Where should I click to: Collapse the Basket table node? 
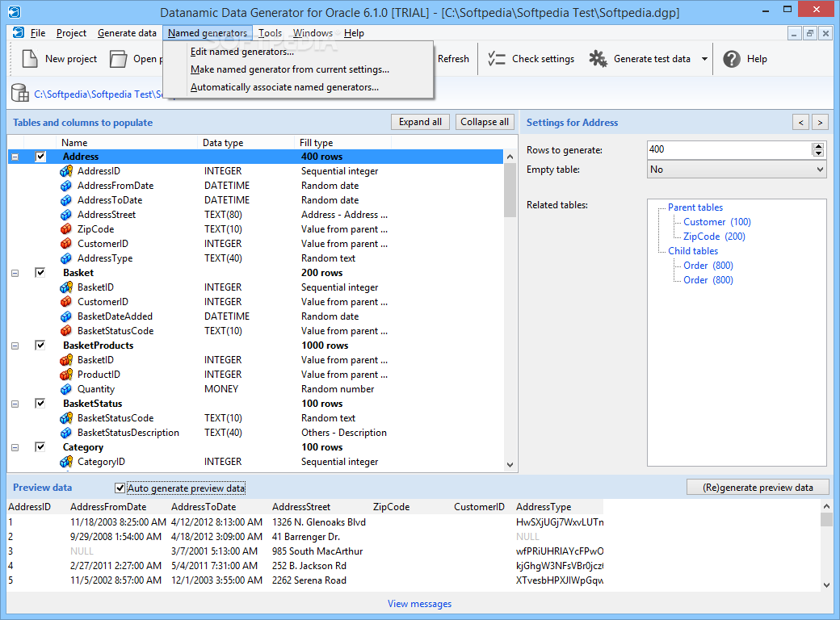[x=15, y=273]
